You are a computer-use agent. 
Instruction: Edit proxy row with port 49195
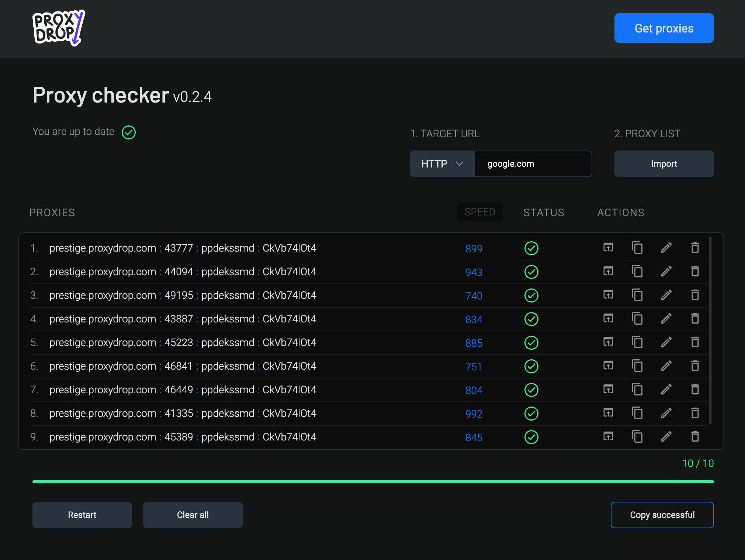[x=666, y=295]
